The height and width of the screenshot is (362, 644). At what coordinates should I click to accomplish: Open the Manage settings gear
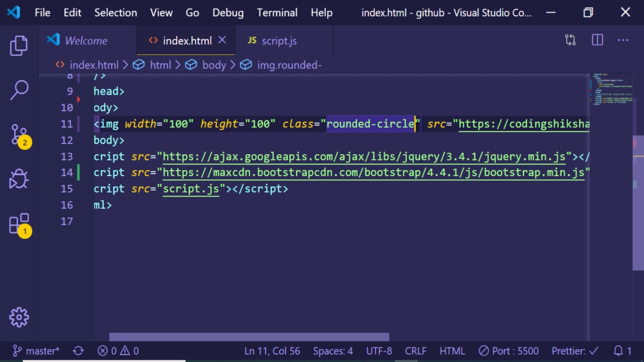pos(19,317)
